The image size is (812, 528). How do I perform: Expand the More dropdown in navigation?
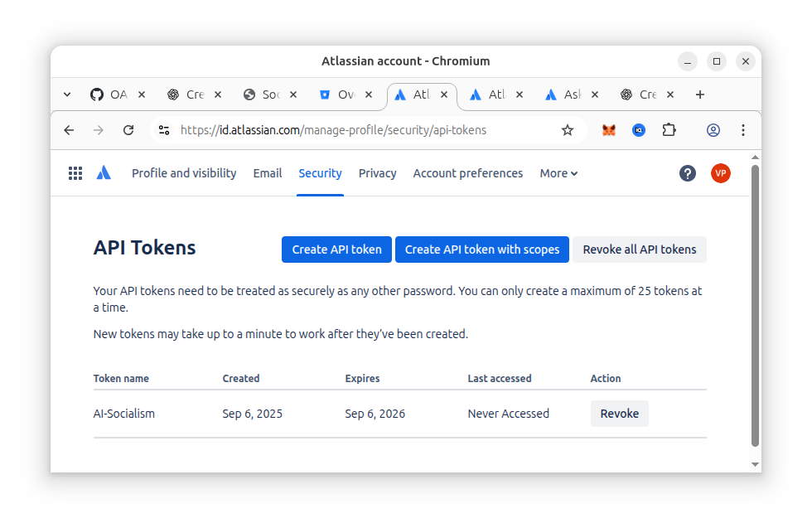[558, 173]
